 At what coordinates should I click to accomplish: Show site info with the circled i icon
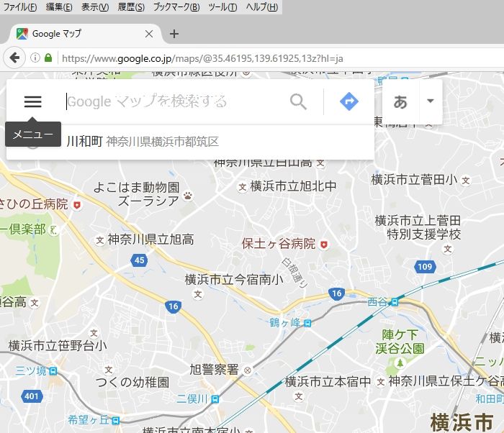pyautogui.click(x=35, y=58)
